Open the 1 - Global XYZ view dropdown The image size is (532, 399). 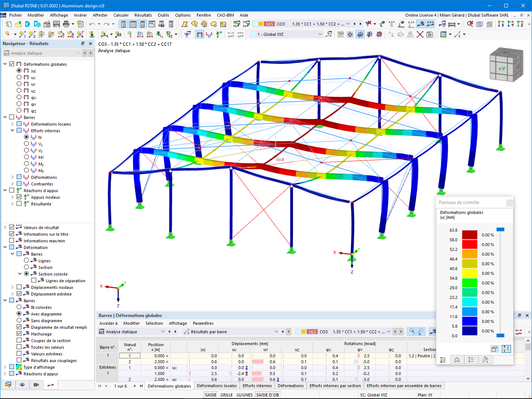tap(320, 34)
